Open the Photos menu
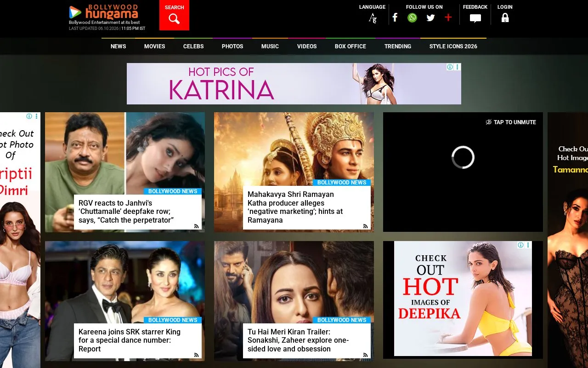The height and width of the screenshot is (368, 588). coord(232,46)
